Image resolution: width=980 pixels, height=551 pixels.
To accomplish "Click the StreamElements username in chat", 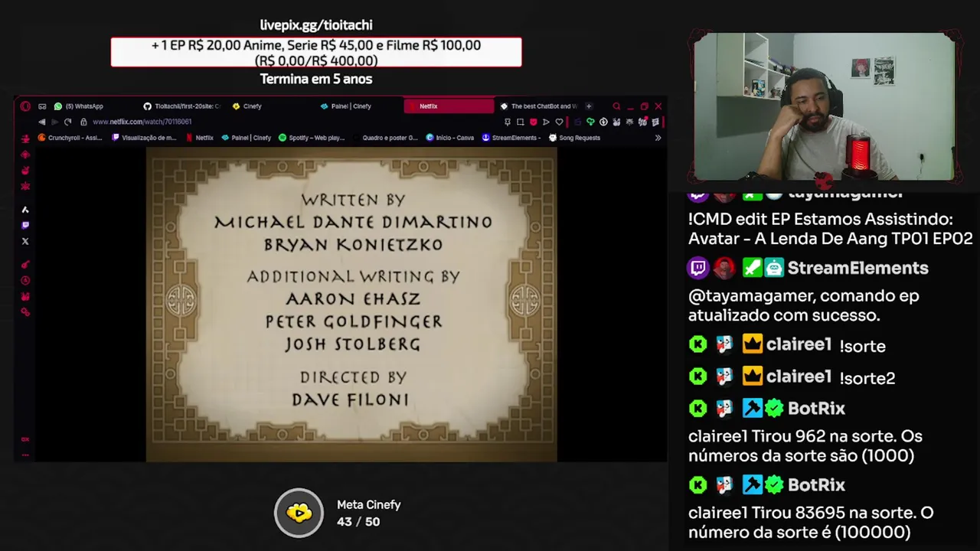I will (857, 268).
